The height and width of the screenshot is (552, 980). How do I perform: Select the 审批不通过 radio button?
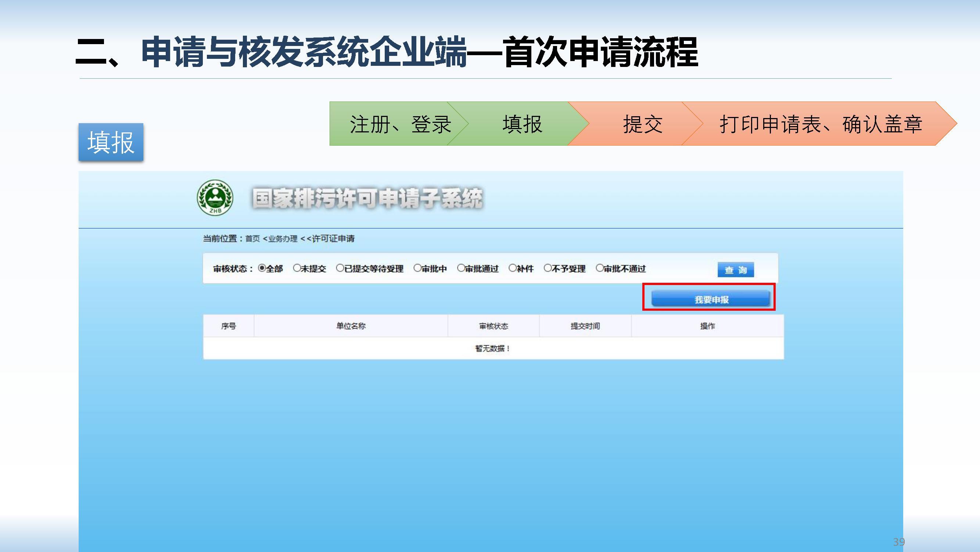[600, 268]
